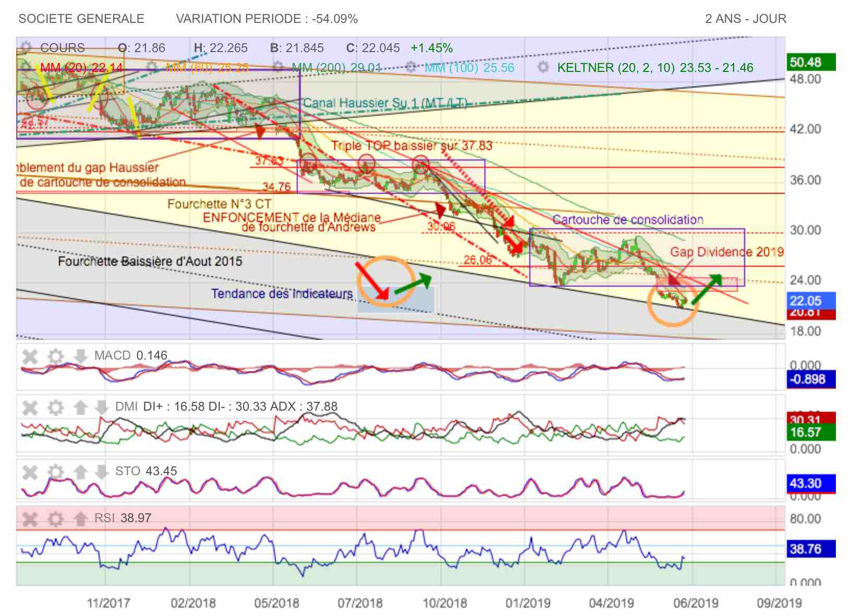Open gear settings for KELTNER indicator
This screenshot has height=616, width=851.
pos(543,68)
